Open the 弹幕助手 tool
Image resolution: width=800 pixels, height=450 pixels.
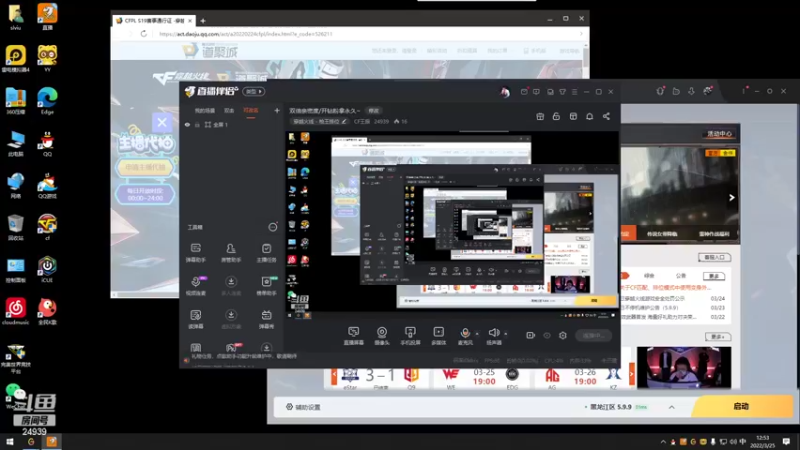195,253
